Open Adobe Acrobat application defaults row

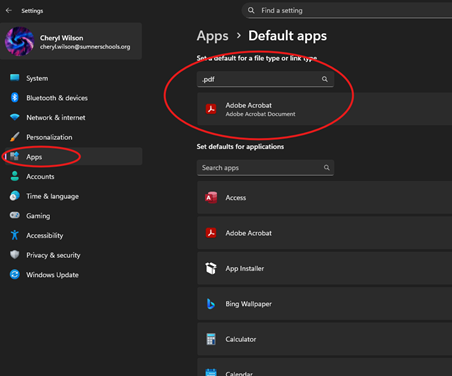click(x=324, y=233)
